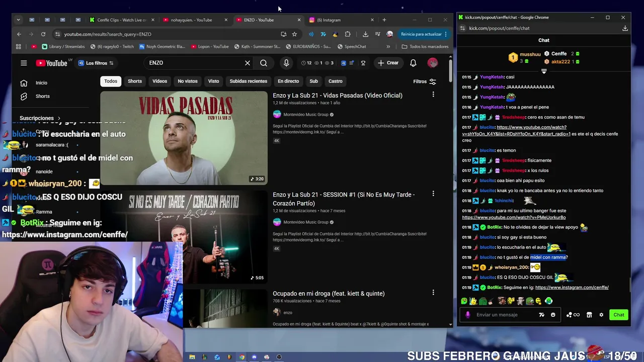This screenshot has height=362, width=644.
Task: Open Chrome downloads icon
Action: tap(365, 34)
